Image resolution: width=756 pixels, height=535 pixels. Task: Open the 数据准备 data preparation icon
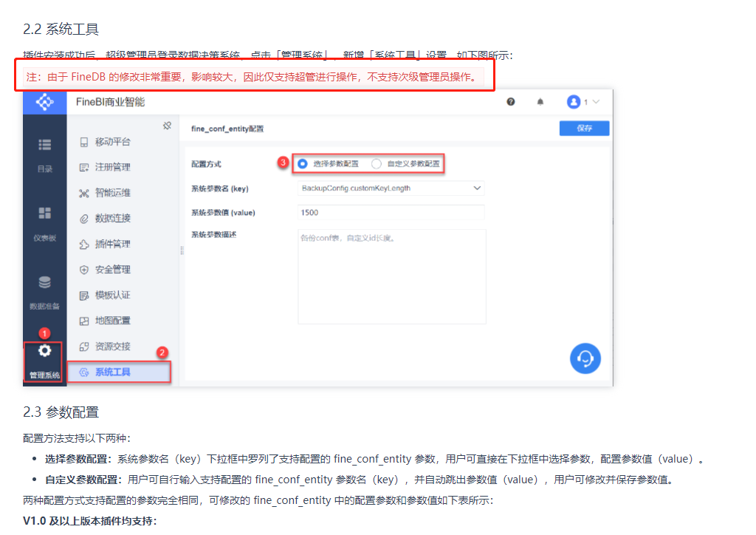click(x=45, y=282)
